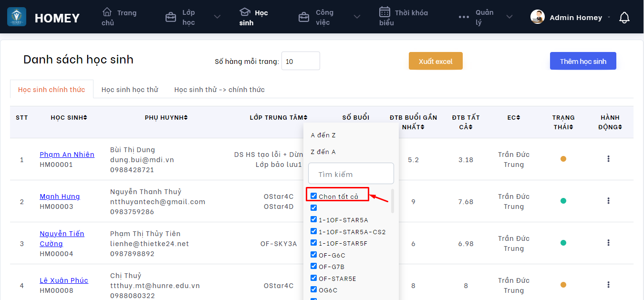This screenshot has height=300, width=644.
Task: Click the Thời khóa biểu calendar icon
Action: coord(384,12)
